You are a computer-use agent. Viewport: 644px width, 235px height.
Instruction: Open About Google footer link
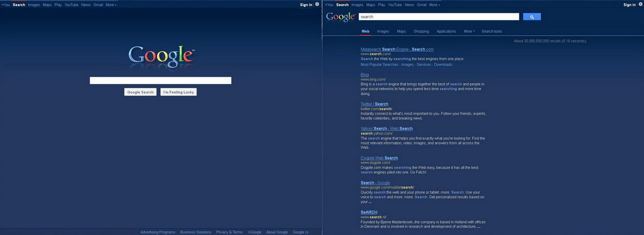(x=277, y=232)
